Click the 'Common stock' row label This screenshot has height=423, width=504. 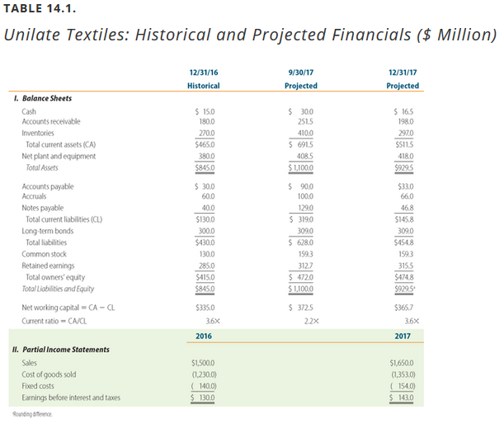point(45,254)
